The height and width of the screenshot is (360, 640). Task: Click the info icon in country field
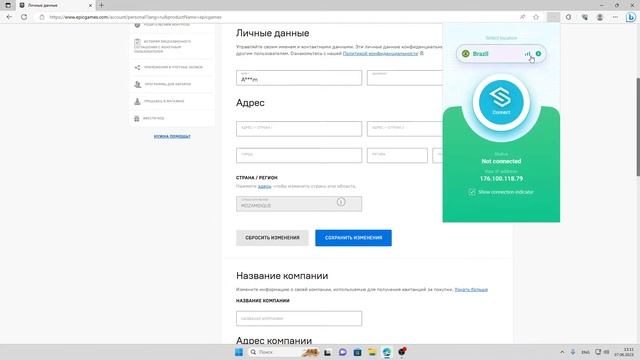tap(341, 202)
